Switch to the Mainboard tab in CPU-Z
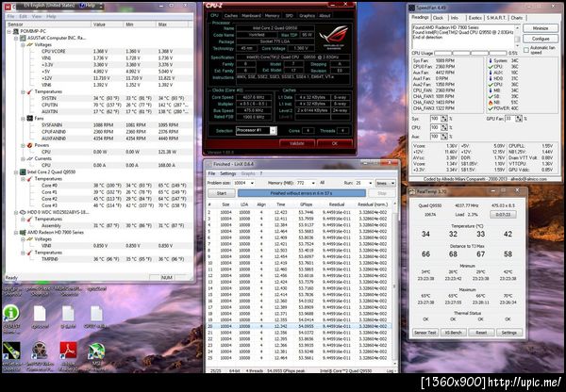Screen dimensions: 566x392 click(251, 16)
